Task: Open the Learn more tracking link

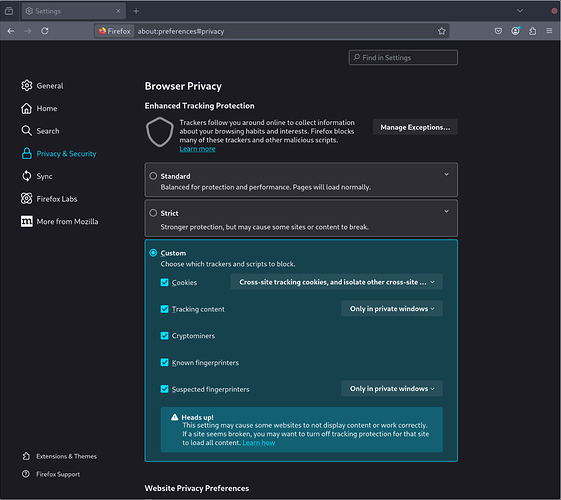Action: pyautogui.click(x=197, y=149)
